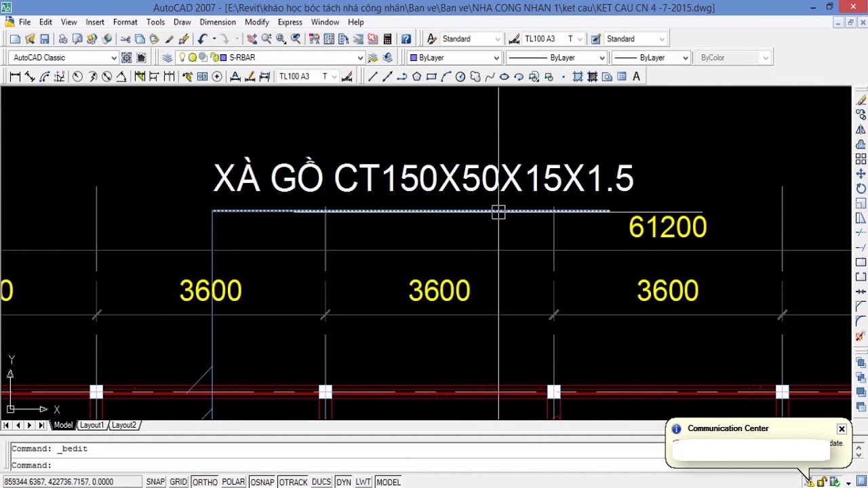Viewport: 868px width, 488px height.
Task: Toggle DYN dynamic input
Action: 344,482
